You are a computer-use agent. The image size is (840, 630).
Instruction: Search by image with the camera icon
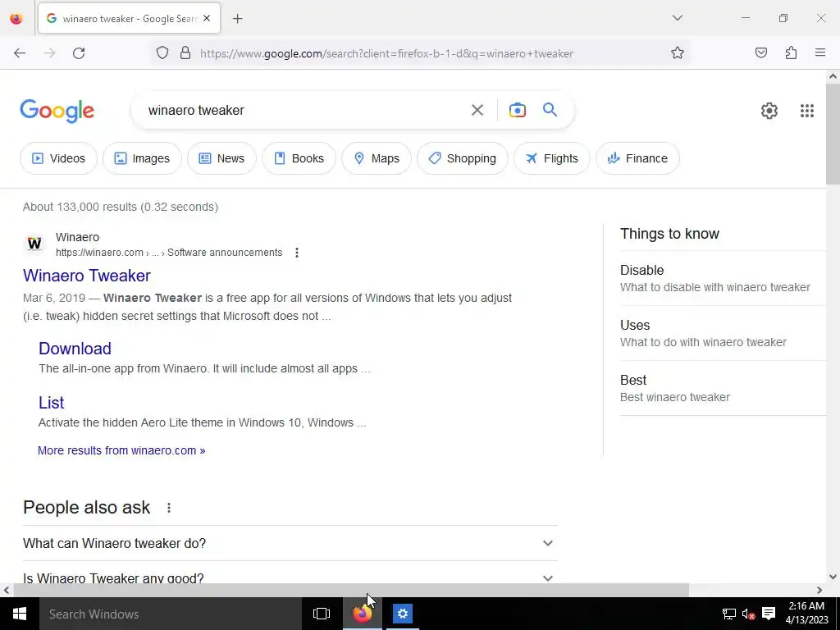tap(517, 111)
